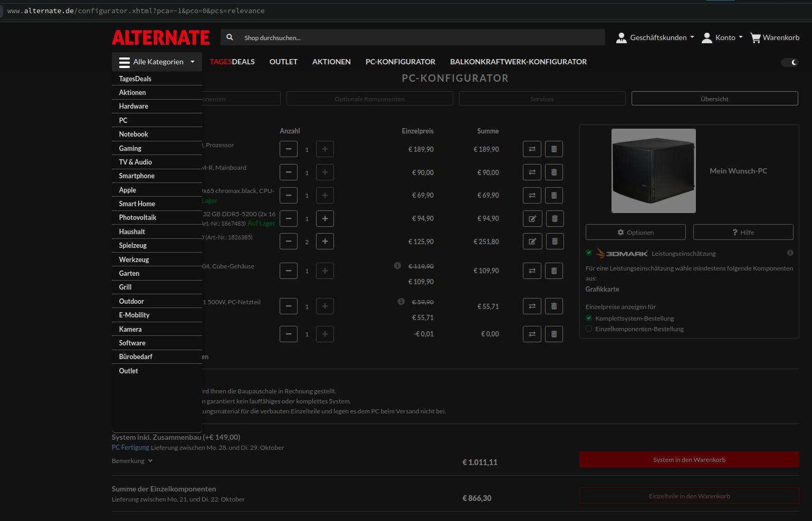The height and width of the screenshot is (521, 812).
Task: Click the info icon beside the €119,90 price
Action: (x=397, y=266)
